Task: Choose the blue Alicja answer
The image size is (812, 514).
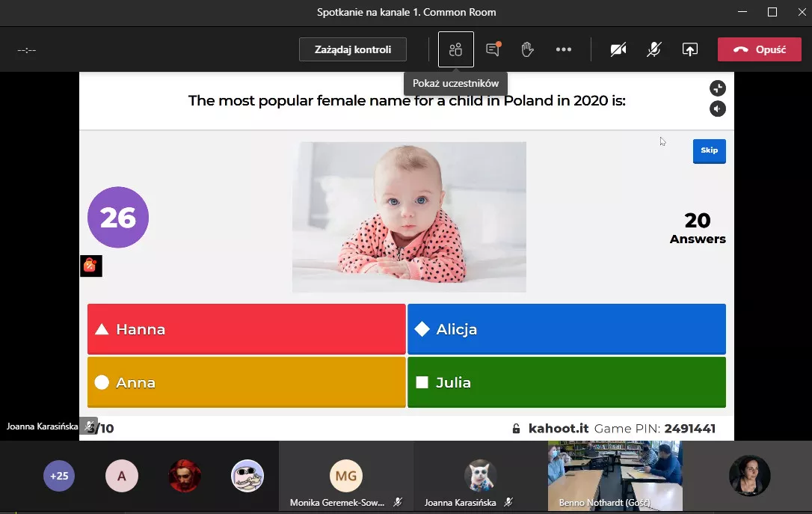Action: (566, 329)
